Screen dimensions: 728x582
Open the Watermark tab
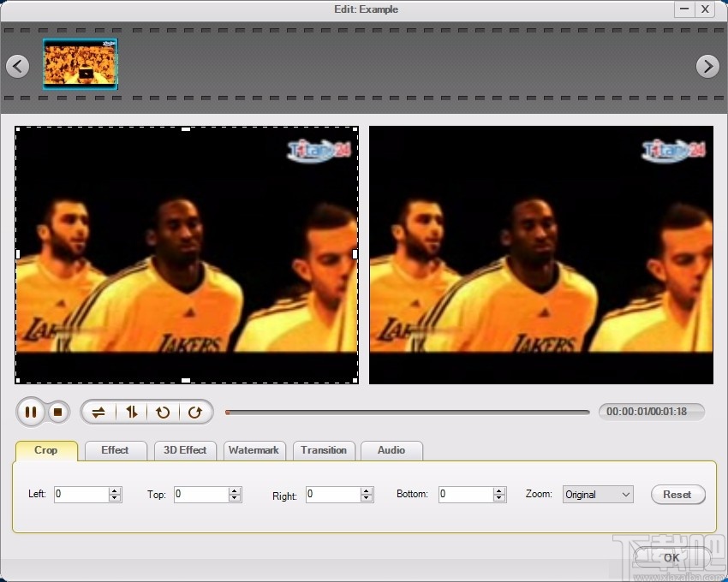pyautogui.click(x=254, y=450)
